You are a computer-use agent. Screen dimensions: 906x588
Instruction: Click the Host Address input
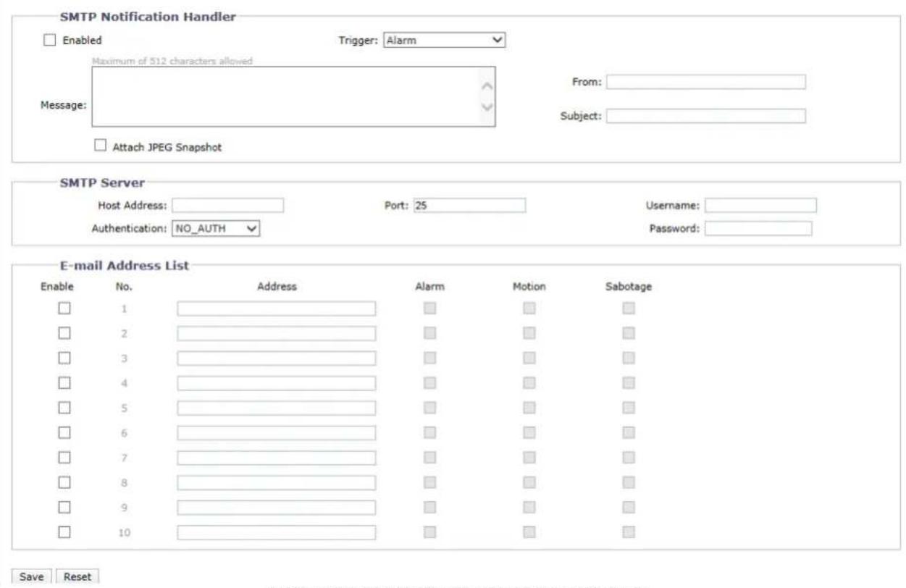tap(227, 206)
